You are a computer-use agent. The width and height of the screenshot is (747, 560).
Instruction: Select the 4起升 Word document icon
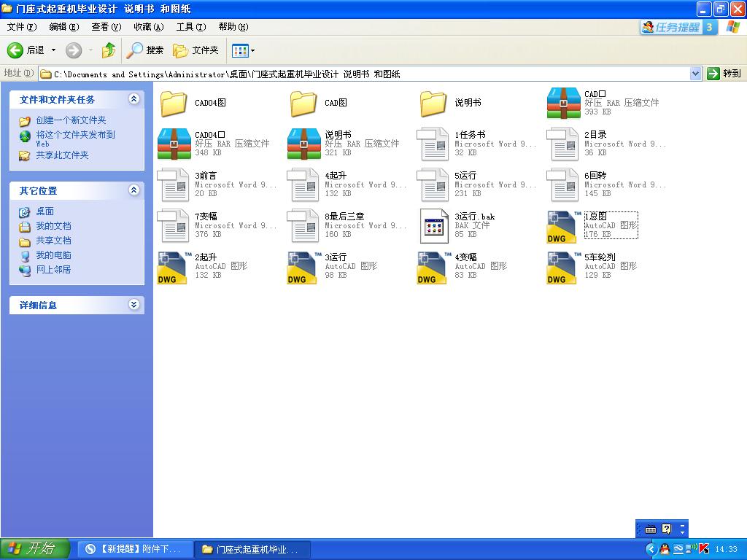coord(303,184)
